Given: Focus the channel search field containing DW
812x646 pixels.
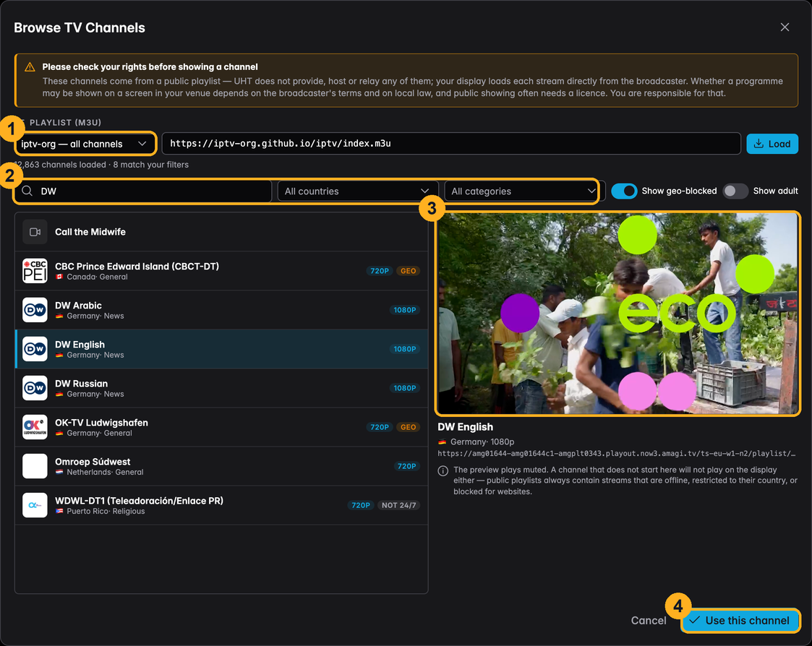Looking at the screenshot, I should point(143,191).
